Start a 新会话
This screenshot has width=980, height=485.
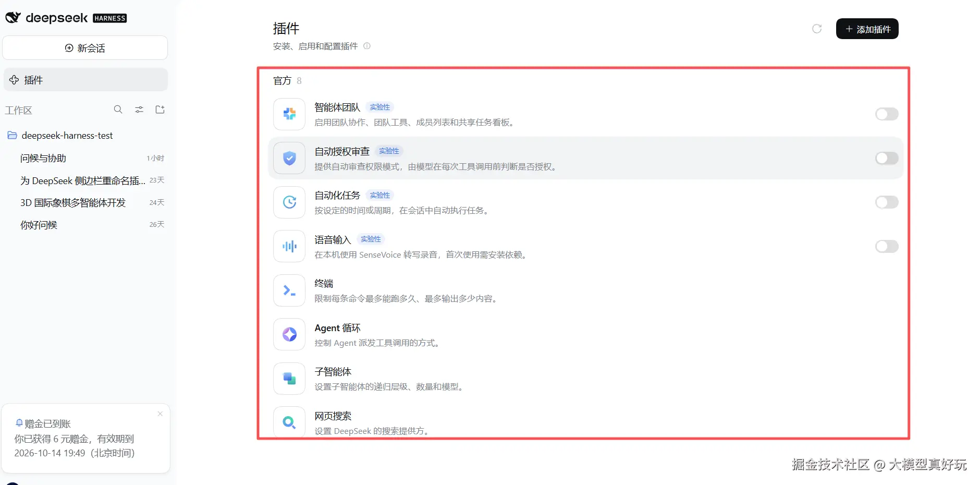pos(85,48)
